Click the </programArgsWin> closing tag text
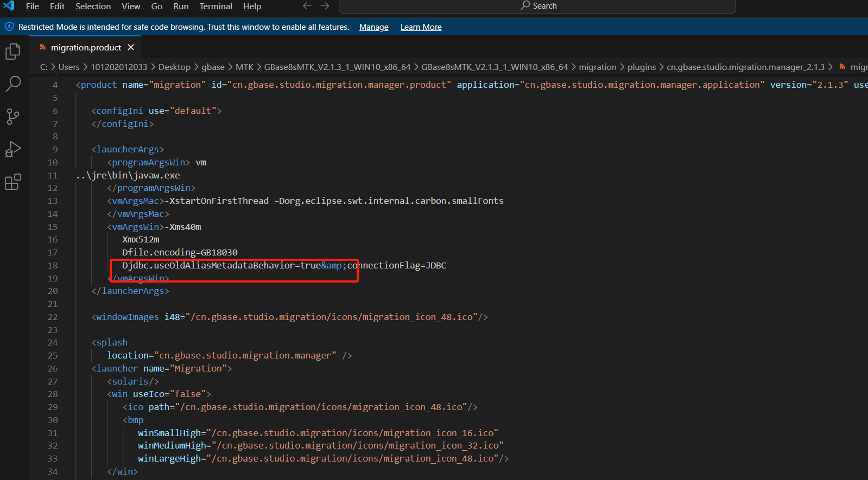The height and width of the screenshot is (480, 868). click(x=151, y=188)
